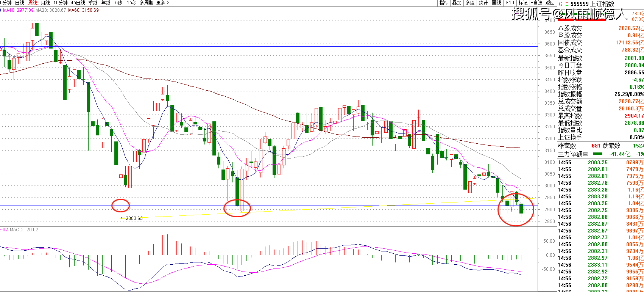
Task: Click the 叠加 overlay button
Action: [x=457, y=3]
